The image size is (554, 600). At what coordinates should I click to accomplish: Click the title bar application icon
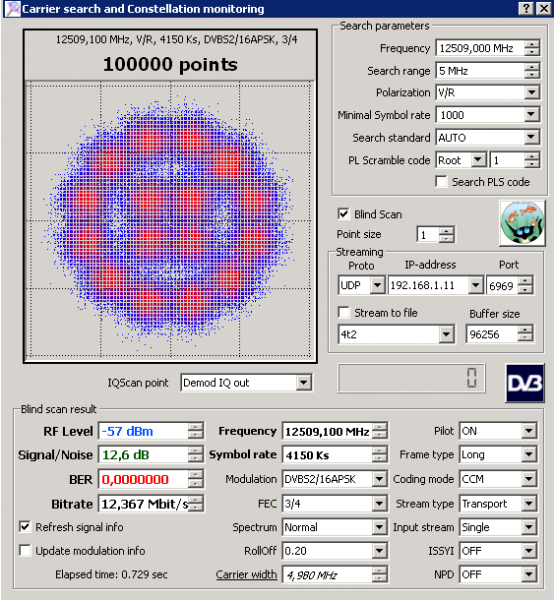[x=13, y=8]
